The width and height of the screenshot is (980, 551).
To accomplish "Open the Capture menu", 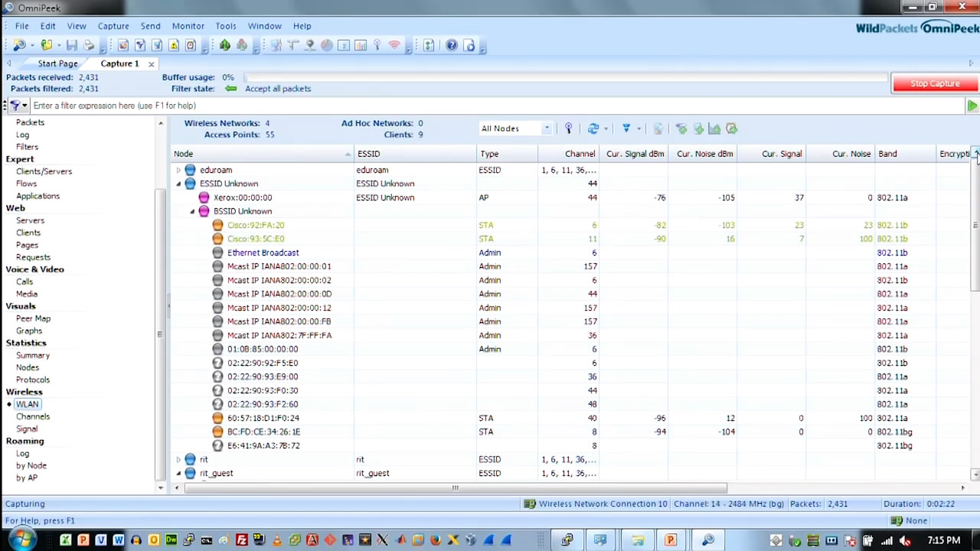I will pyautogui.click(x=113, y=26).
